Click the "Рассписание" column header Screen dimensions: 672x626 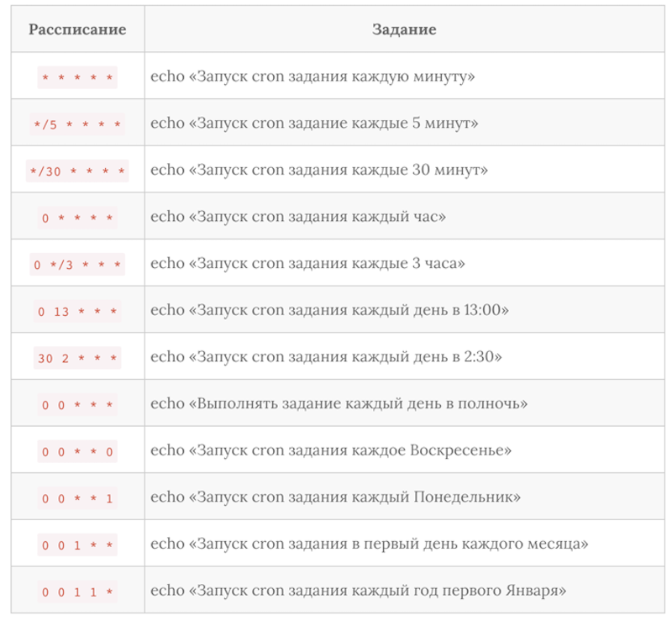click(77, 30)
